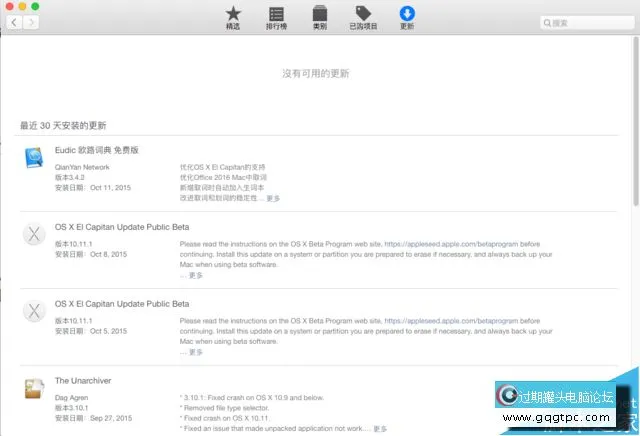Click The Unarchiver app icon
The image size is (640, 436).
click(x=35, y=388)
